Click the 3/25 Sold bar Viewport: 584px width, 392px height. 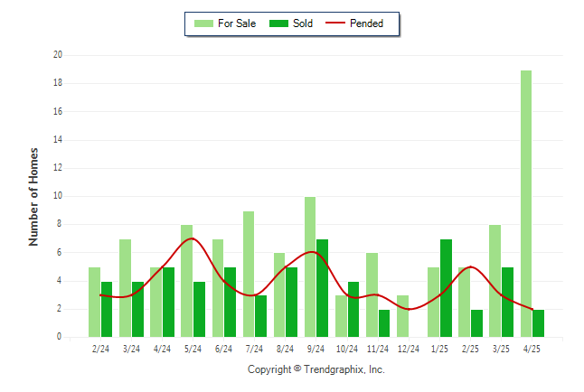pos(507,303)
